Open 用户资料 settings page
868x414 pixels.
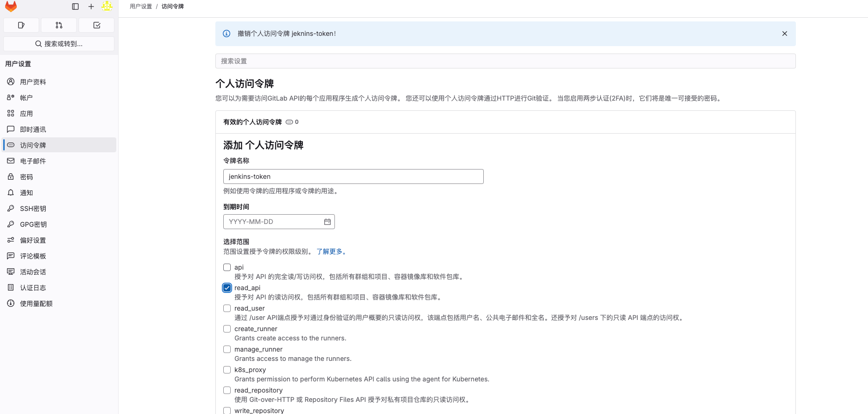33,82
